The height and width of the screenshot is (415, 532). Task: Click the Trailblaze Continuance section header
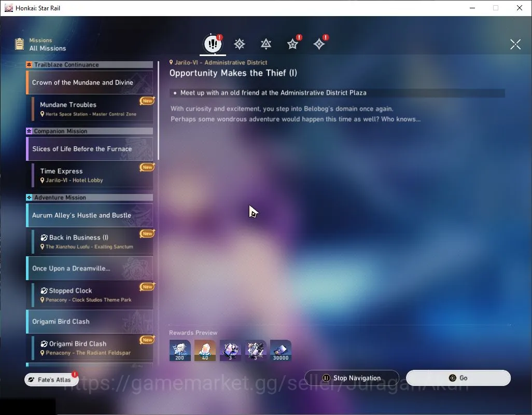[x=90, y=64]
